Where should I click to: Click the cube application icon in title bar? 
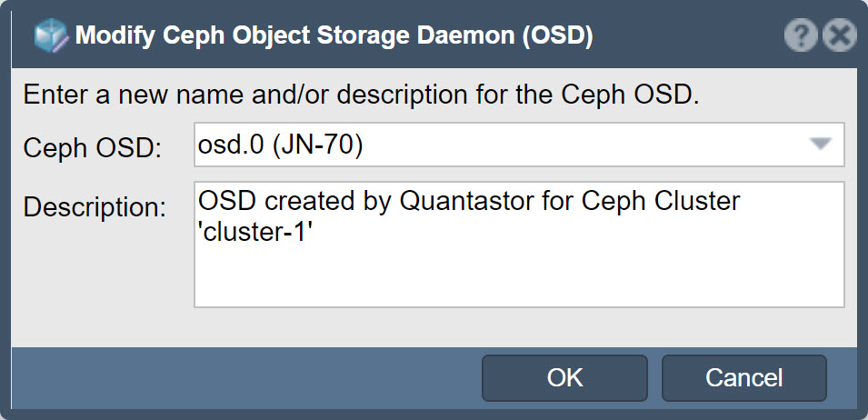coord(51,36)
